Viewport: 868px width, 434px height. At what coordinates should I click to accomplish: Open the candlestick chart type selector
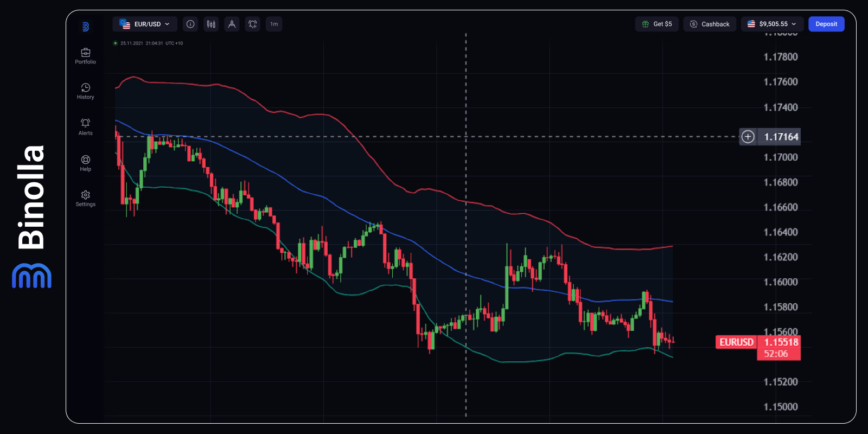211,24
